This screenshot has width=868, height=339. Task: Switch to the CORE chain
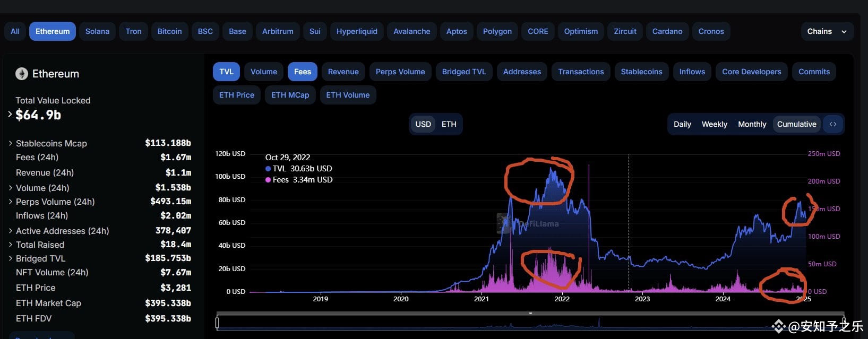(x=538, y=31)
